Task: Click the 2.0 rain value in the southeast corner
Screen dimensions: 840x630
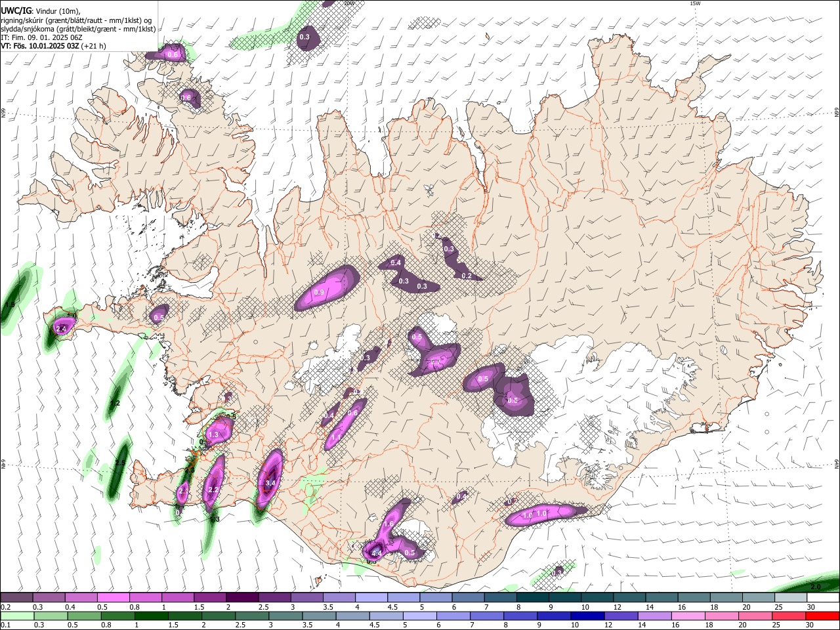Action: pyautogui.click(x=816, y=587)
